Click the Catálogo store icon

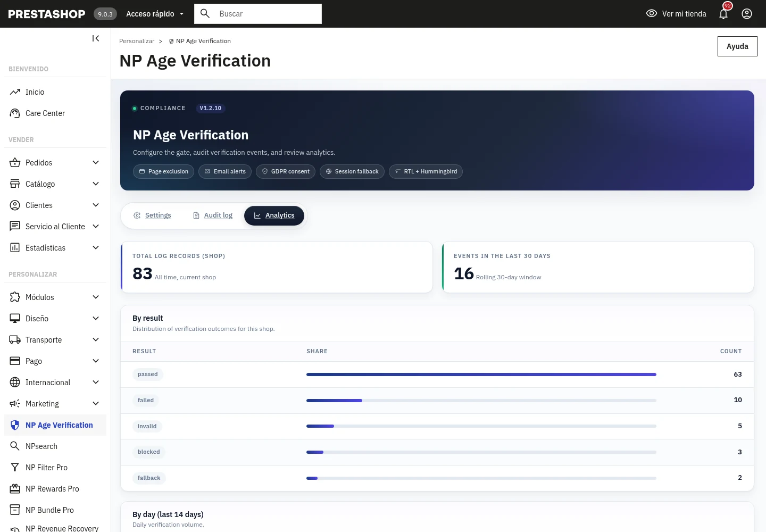pyautogui.click(x=15, y=184)
